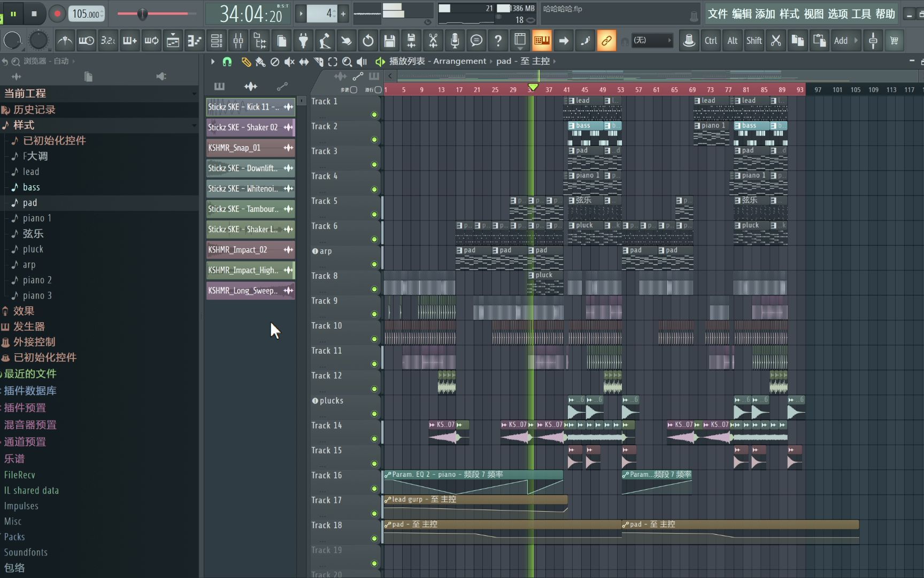
Task: Mute the arp track green LED
Action: pyautogui.click(x=374, y=264)
